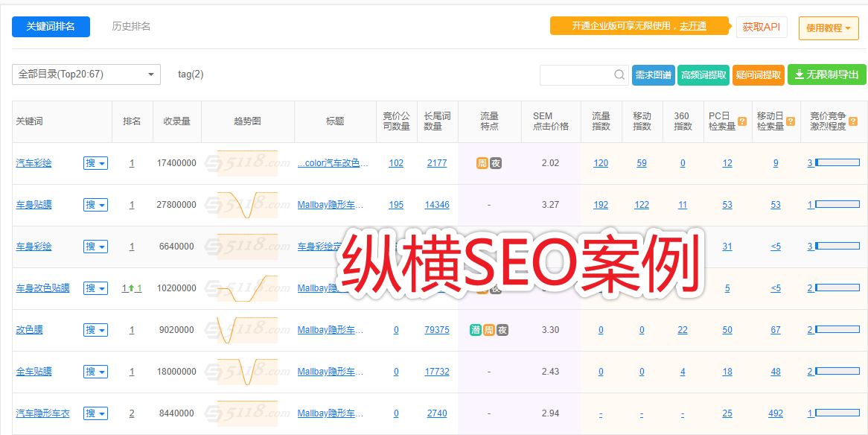Select the 关键词排名 tab
The height and width of the screenshot is (435, 868).
tap(51, 27)
